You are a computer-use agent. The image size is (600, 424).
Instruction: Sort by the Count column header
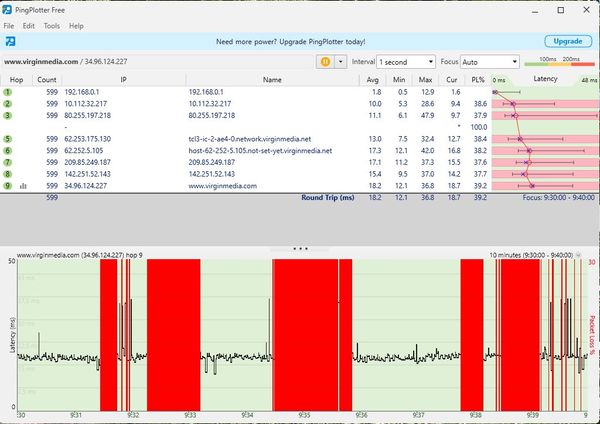[47, 80]
